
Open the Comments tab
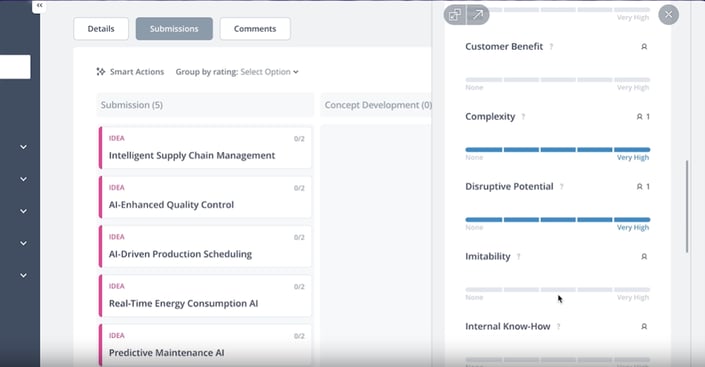coord(255,29)
